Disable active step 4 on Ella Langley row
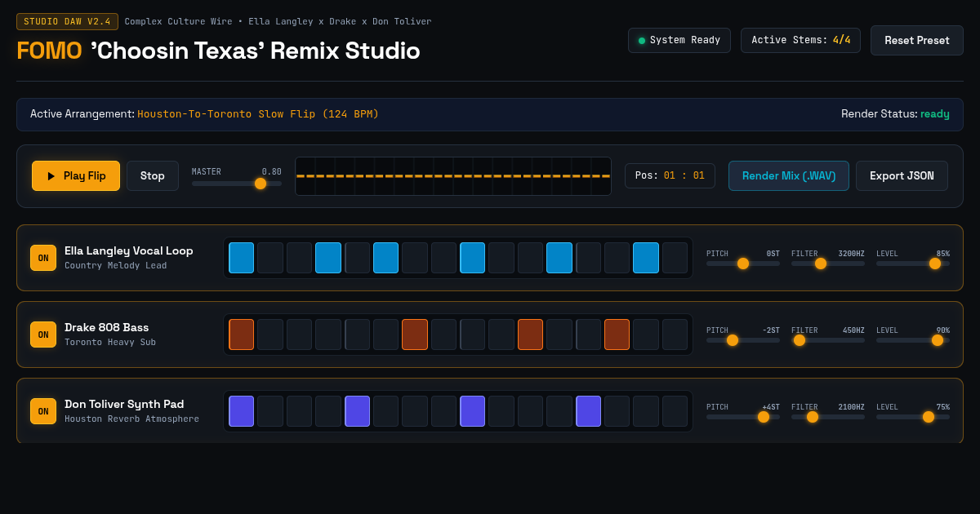 point(328,258)
